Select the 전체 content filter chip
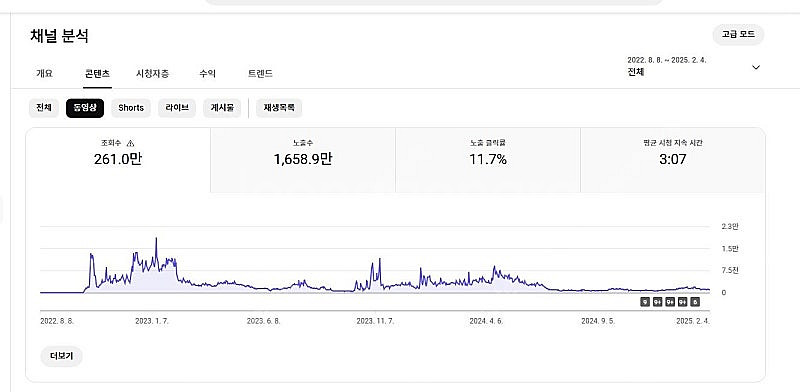This screenshot has width=800, height=392. click(x=44, y=108)
